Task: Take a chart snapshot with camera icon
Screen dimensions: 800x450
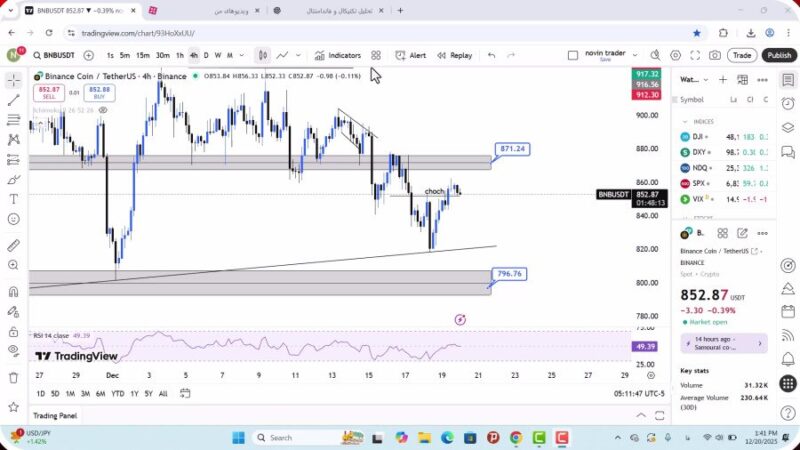Action: point(715,56)
